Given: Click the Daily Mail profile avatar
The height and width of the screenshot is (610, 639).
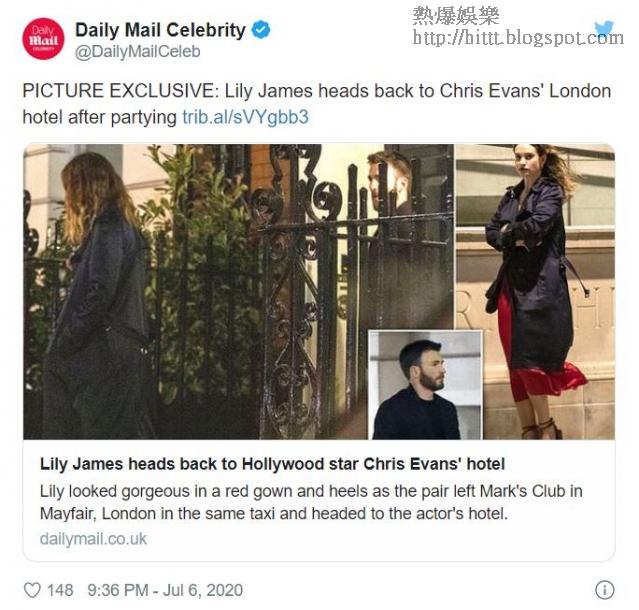Looking at the screenshot, I should point(43,39).
